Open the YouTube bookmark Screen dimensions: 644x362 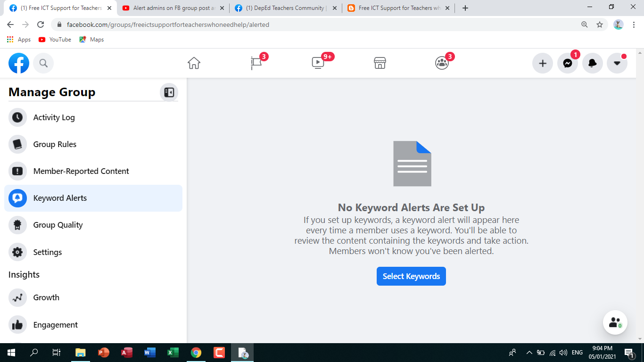55,40
